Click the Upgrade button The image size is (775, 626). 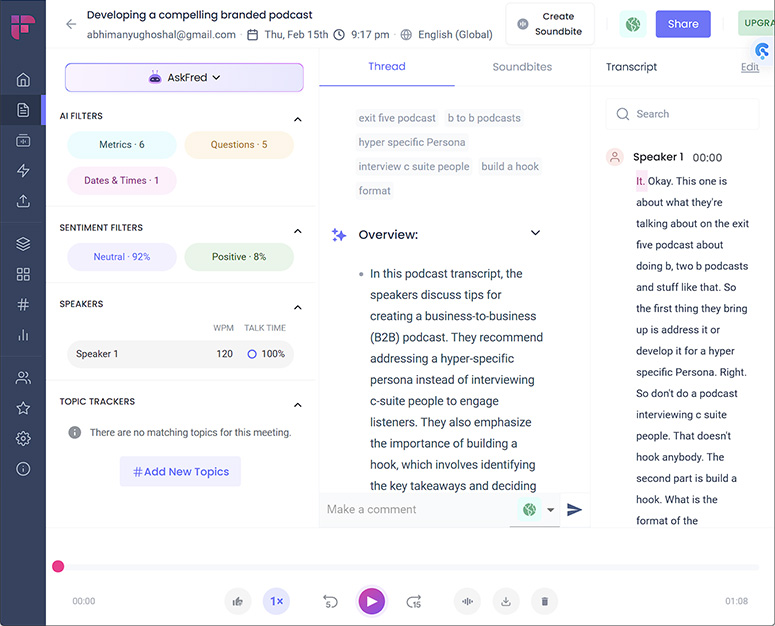pyautogui.click(x=756, y=23)
